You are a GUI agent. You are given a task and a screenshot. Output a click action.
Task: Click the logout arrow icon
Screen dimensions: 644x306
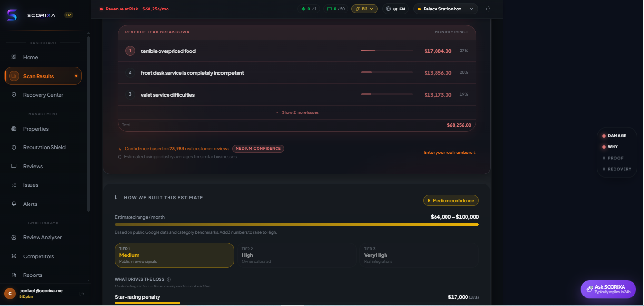(82, 294)
